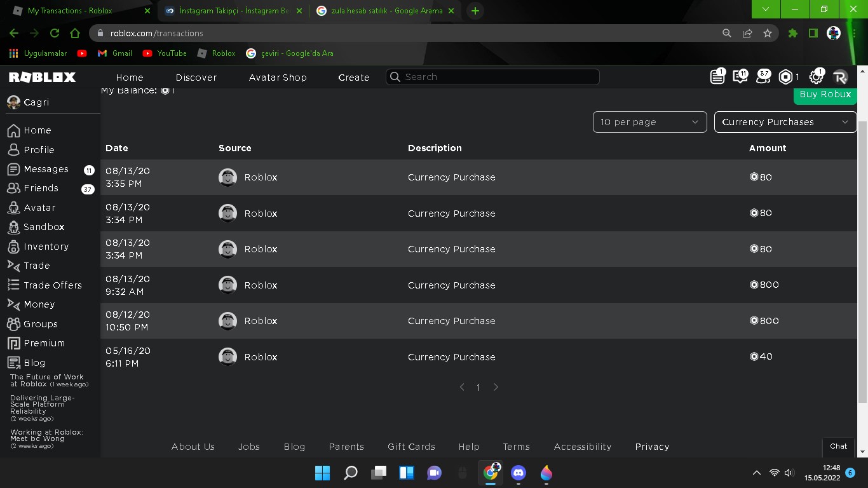Click the Buy Robux button
This screenshot has height=488, width=868.
[825, 94]
